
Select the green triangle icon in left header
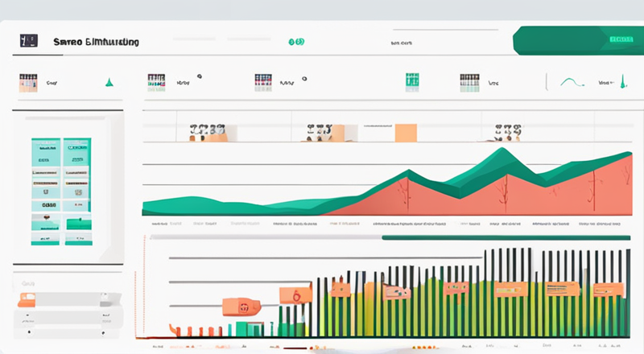[x=109, y=83]
